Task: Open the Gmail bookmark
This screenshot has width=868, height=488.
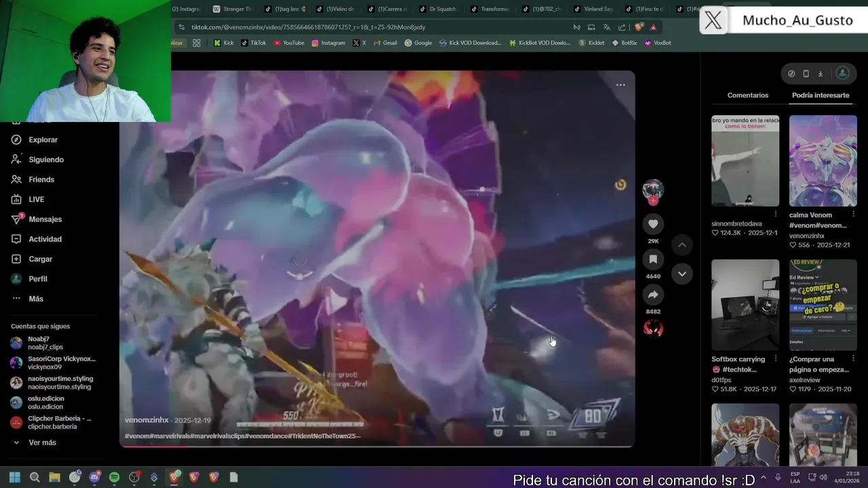Action: (x=385, y=43)
